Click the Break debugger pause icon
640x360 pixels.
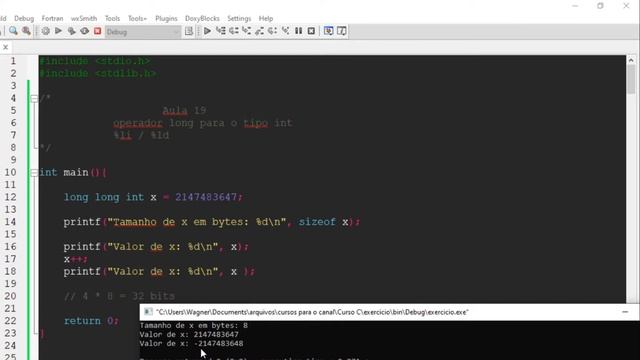(298, 31)
